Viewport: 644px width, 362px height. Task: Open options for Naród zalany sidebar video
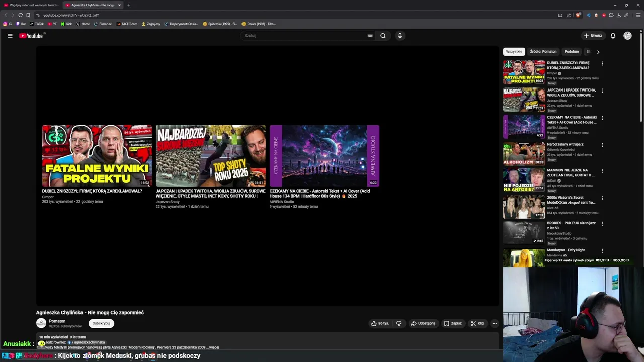602,145
